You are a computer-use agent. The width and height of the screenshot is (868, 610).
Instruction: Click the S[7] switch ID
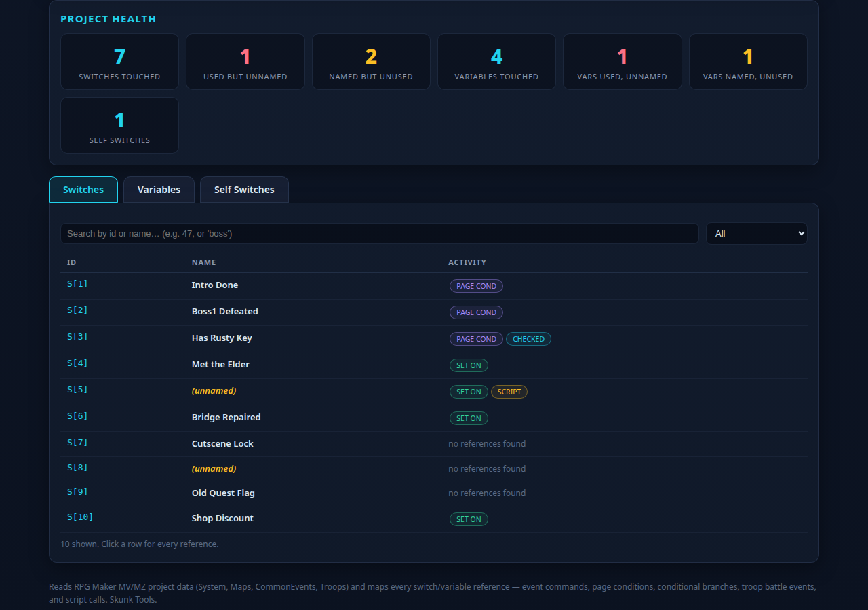[77, 443]
